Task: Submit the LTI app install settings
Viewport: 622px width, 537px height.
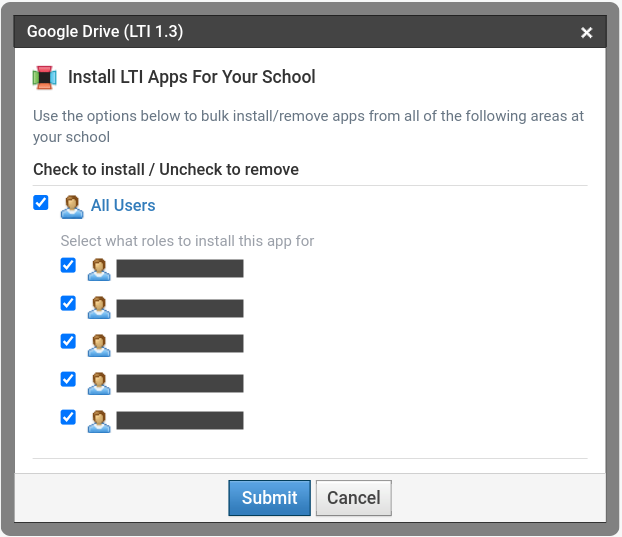Action: (269, 498)
